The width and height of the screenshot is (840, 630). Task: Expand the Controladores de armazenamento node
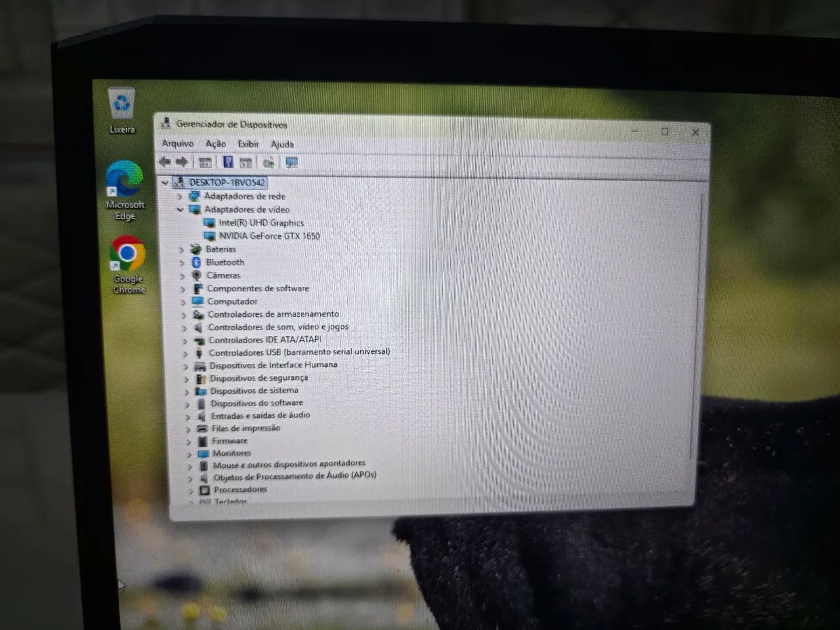184,315
